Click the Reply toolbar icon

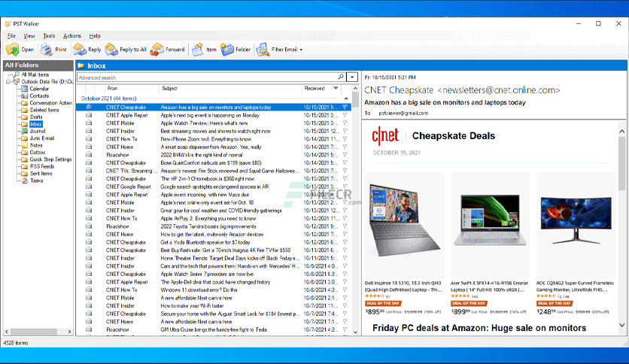click(x=80, y=50)
